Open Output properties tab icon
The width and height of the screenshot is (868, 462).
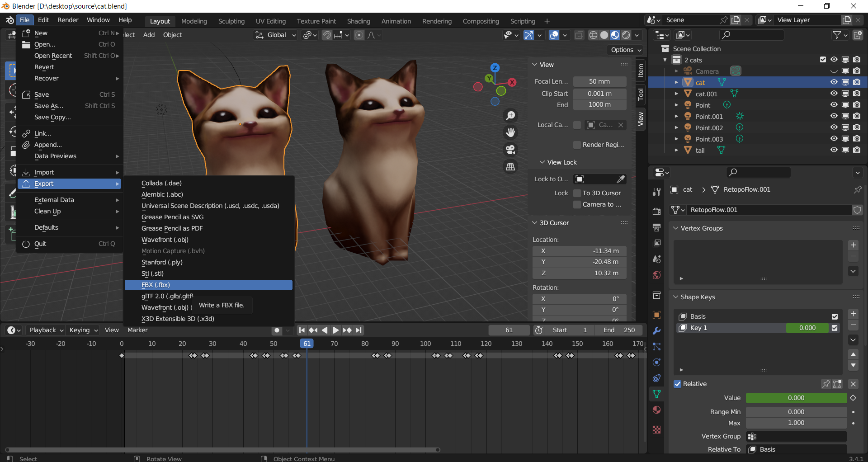tap(656, 227)
